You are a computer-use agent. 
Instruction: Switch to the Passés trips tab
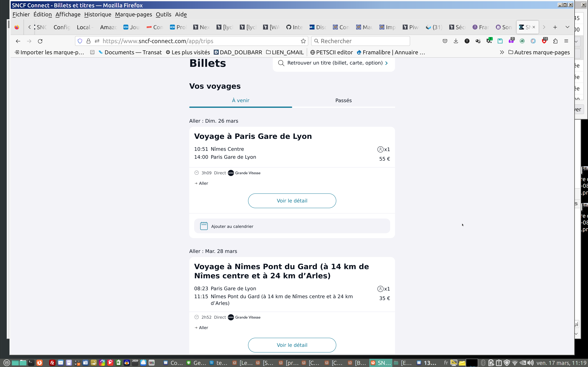tap(343, 100)
